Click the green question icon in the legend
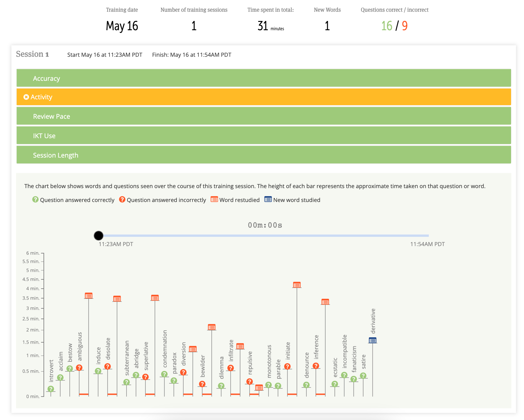Viewport: 524px width, 420px height. click(x=35, y=200)
